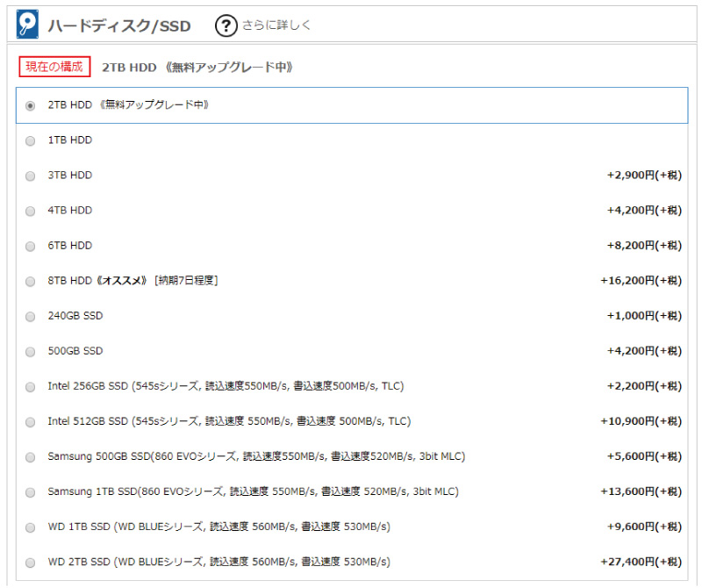Choose the Intel 512GB SSD radio button
Screen dimensions: 702x588
(x=30, y=422)
